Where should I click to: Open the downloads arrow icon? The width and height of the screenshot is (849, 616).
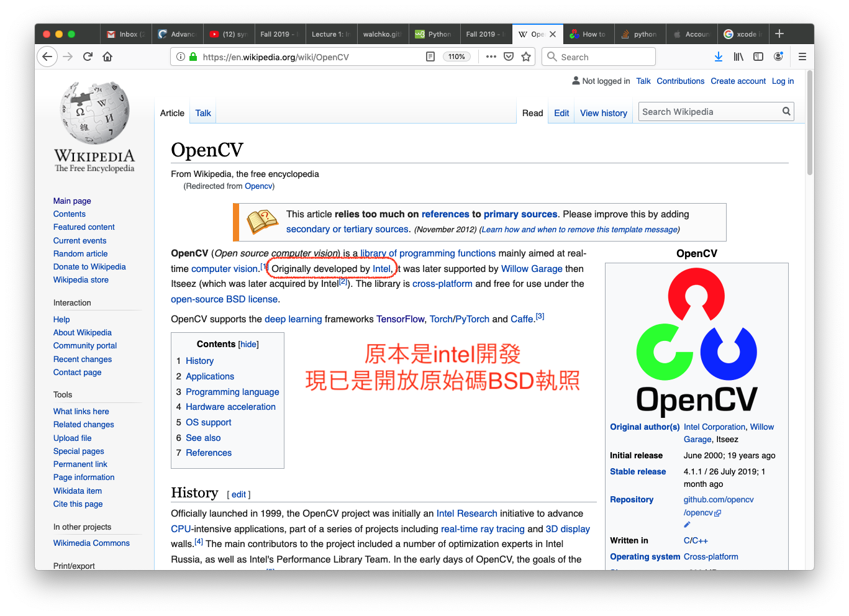(x=719, y=57)
